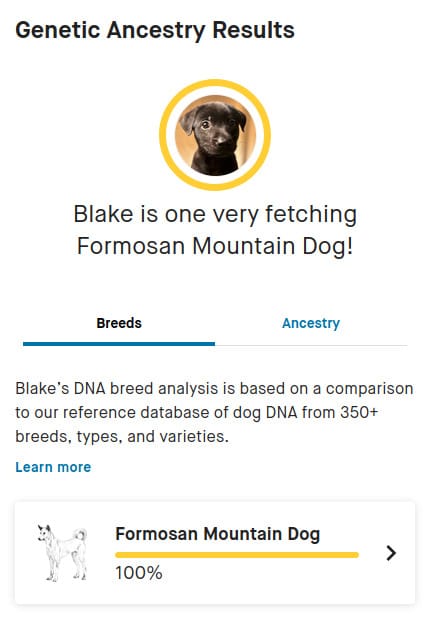
Task: Select the Breeds tab
Action: [x=119, y=323]
